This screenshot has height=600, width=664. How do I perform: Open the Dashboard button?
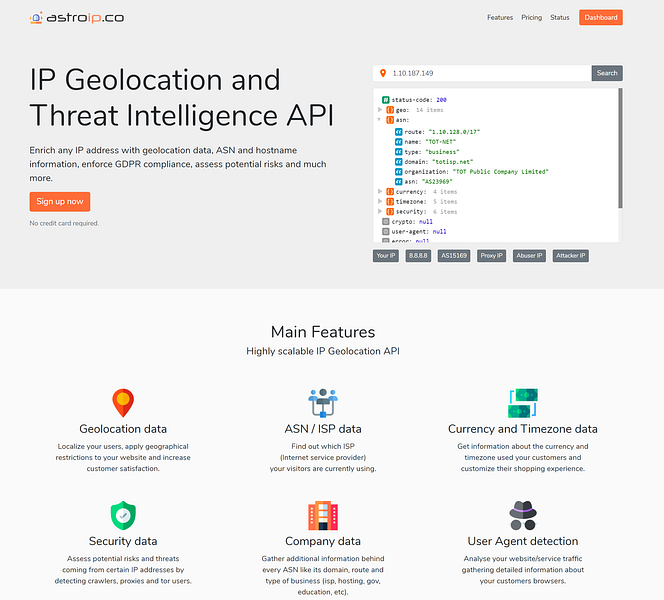pyautogui.click(x=600, y=17)
